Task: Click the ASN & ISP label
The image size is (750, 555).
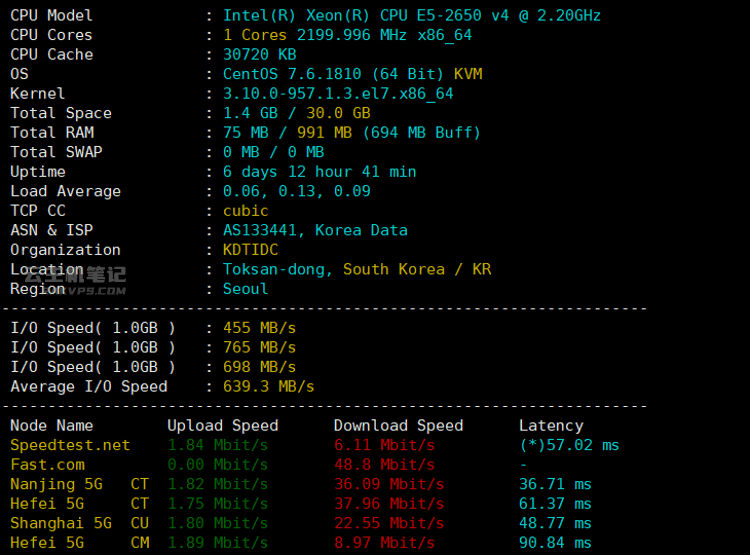Action: pos(52,231)
